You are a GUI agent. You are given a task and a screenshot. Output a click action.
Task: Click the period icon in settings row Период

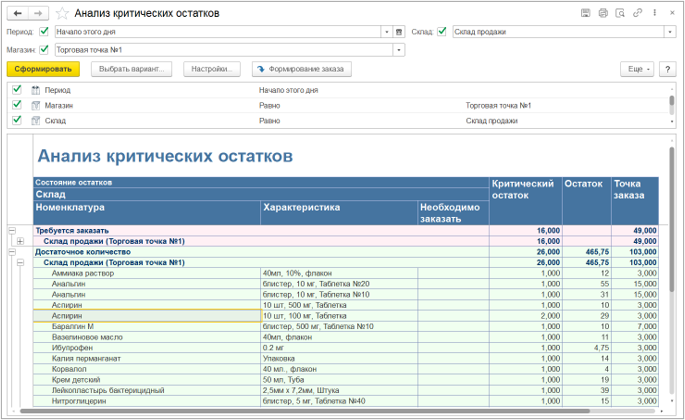[35, 90]
